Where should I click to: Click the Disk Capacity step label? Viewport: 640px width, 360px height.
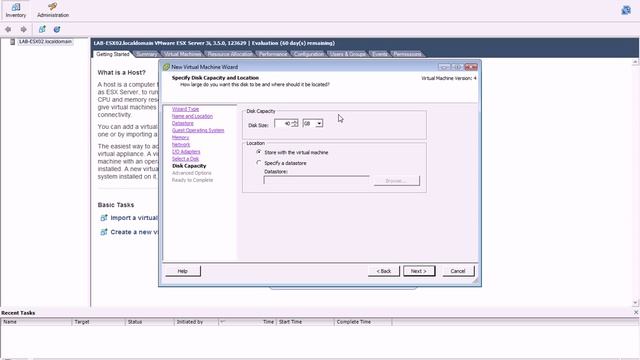pyautogui.click(x=189, y=166)
